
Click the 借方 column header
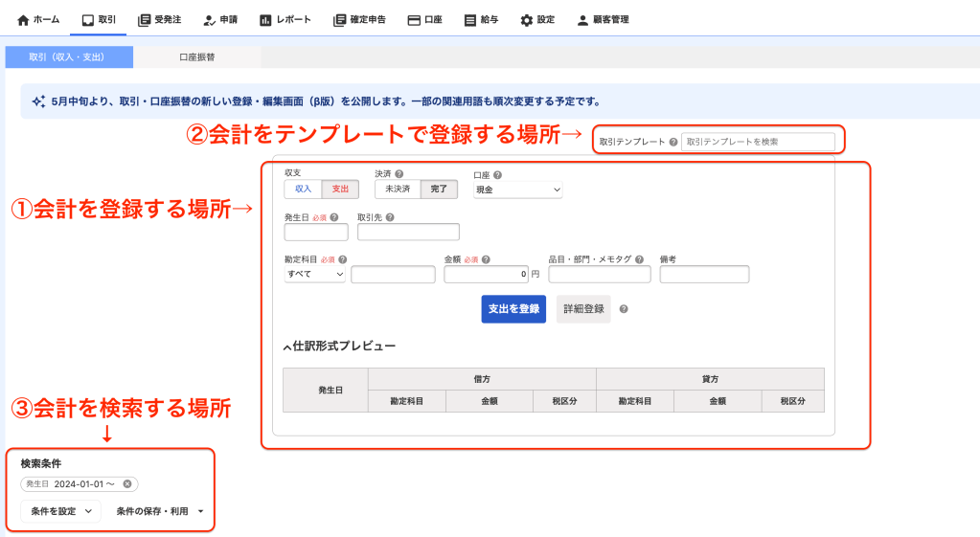coord(482,379)
